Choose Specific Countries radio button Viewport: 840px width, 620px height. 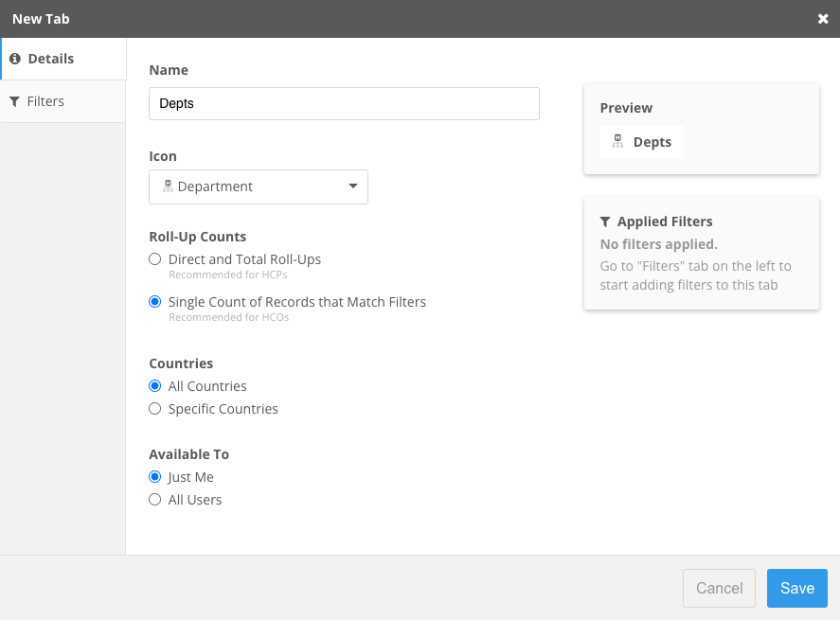pyautogui.click(x=155, y=409)
